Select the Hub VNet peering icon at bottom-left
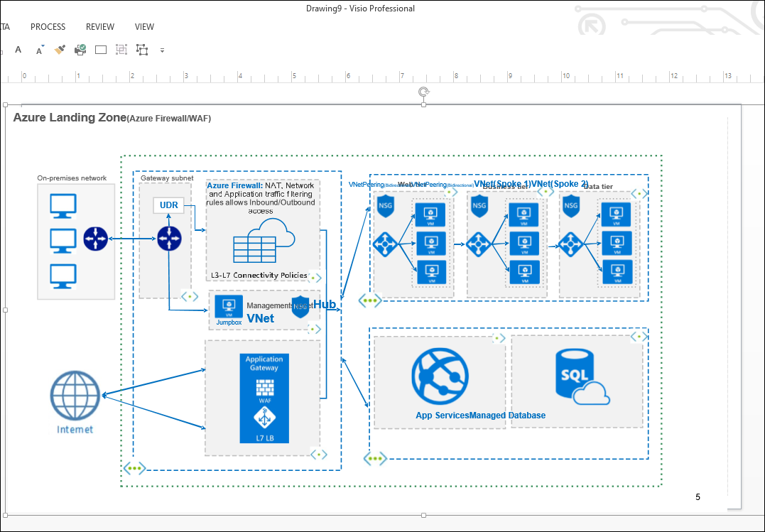The image size is (765, 532). (134, 469)
